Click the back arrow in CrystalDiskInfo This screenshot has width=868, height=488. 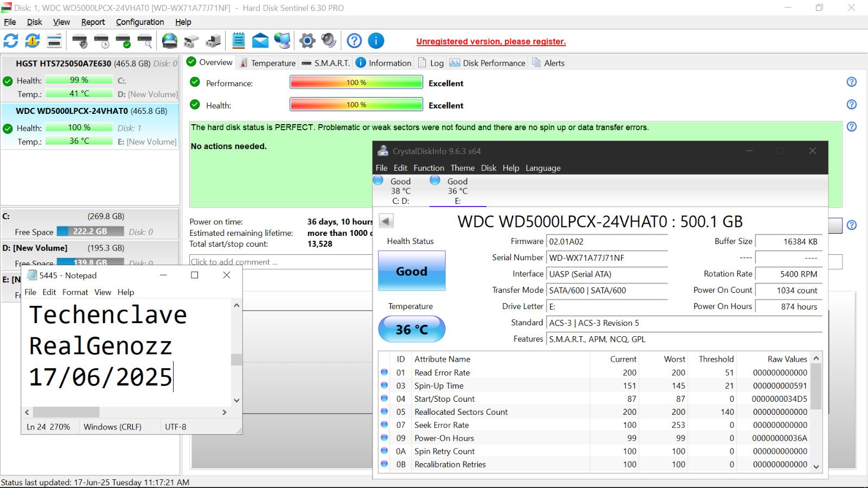click(386, 221)
